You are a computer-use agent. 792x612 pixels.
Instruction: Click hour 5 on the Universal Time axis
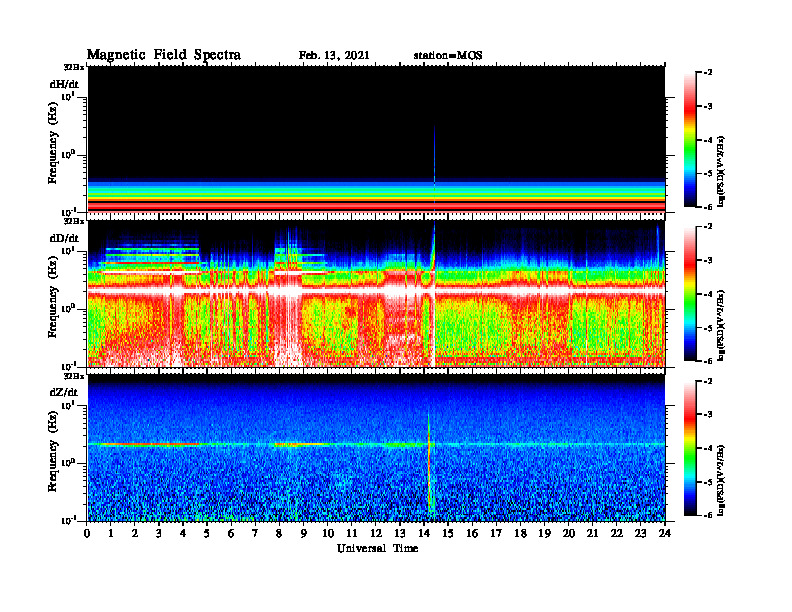(207, 533)
